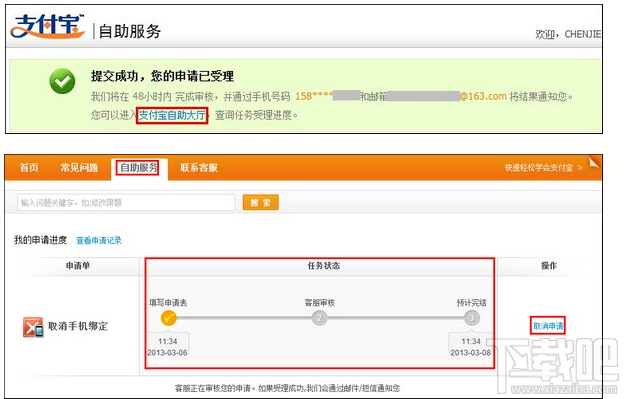Open the 常见问题 tab
This screenshot has height=399, width=626.
click(79, 168)
